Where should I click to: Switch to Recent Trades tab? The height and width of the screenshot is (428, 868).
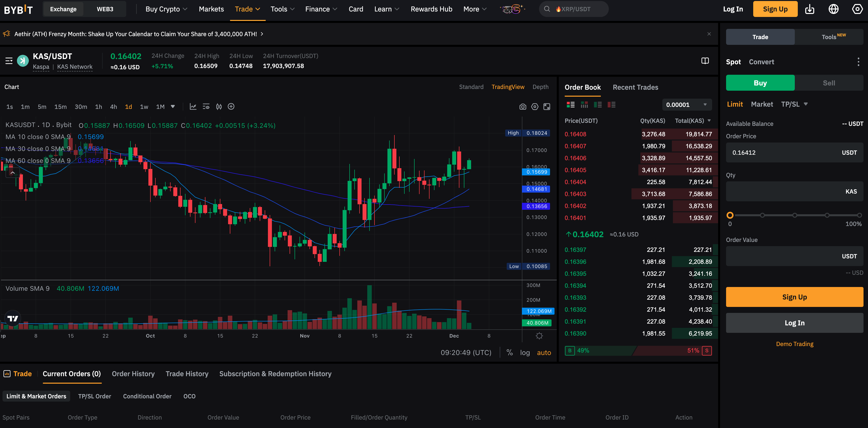635,87
